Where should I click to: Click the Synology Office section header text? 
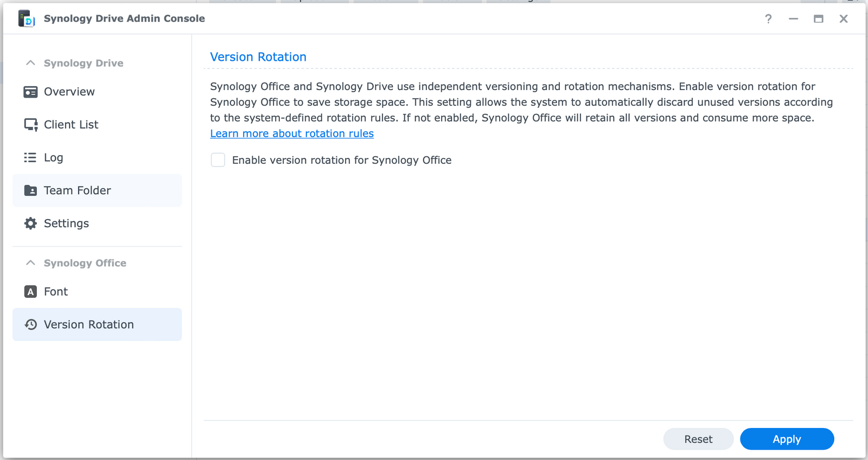85,263
